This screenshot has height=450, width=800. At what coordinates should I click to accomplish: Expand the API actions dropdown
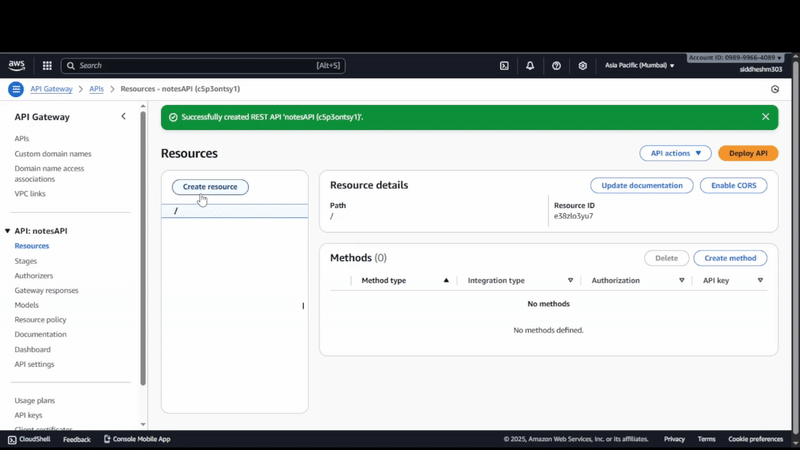pos(675,153)
